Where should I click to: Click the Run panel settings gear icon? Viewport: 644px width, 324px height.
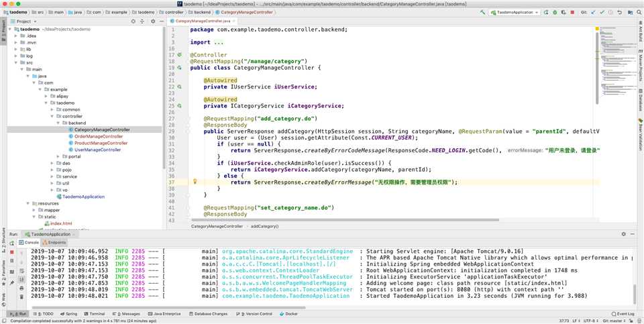coord(623,234)
